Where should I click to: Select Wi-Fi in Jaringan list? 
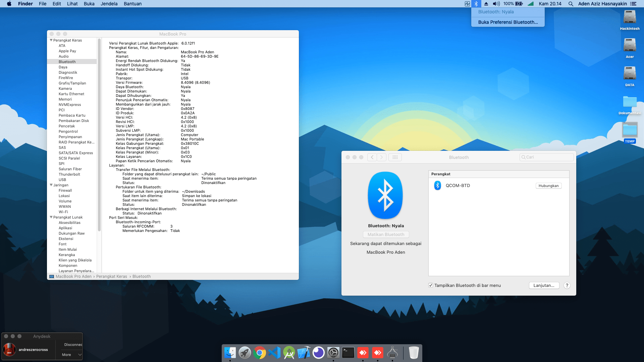63,212
